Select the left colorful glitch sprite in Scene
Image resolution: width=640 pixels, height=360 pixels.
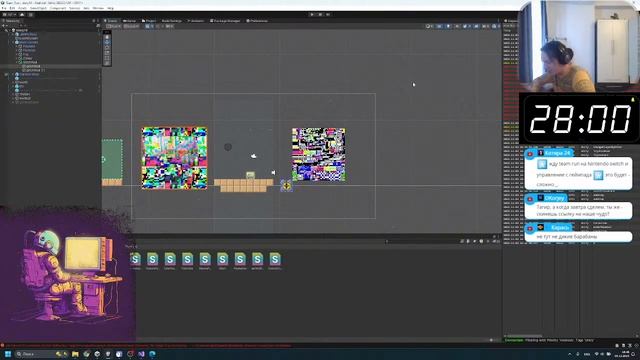[x=174, y=158]
